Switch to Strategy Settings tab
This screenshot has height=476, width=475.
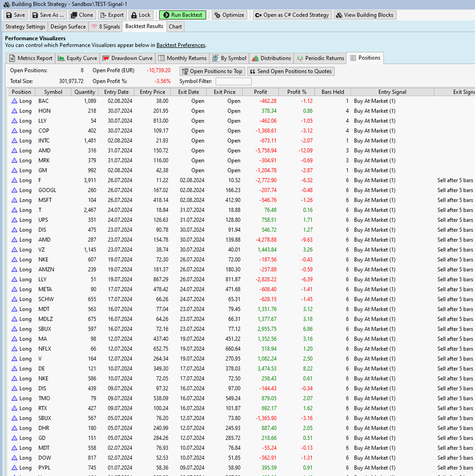[25, 27]
